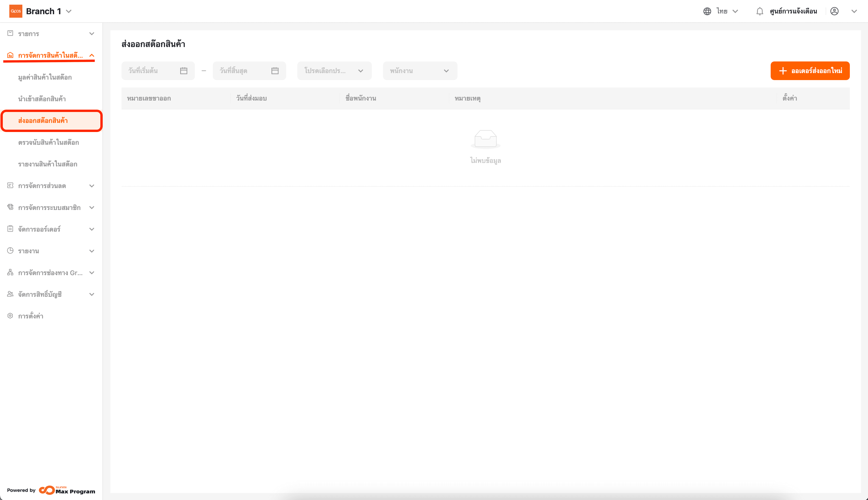Click the รายงาน pie chart icon

(x=10, y=251)
